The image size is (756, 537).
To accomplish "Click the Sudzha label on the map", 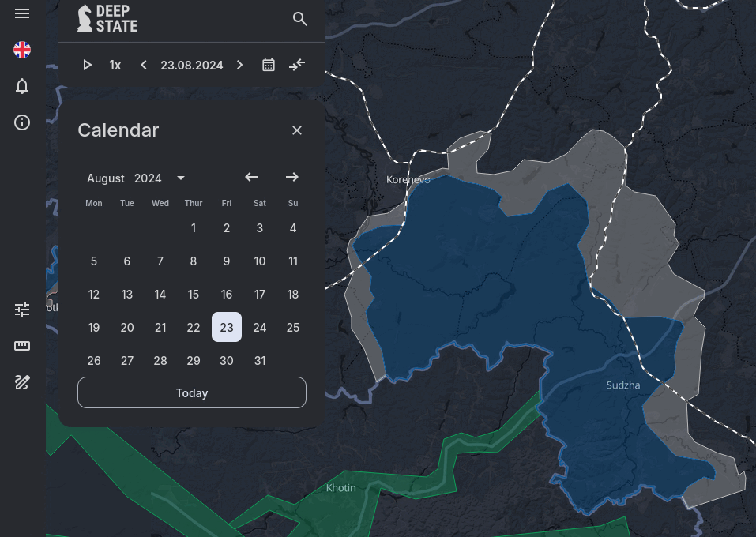I will 623,385.
